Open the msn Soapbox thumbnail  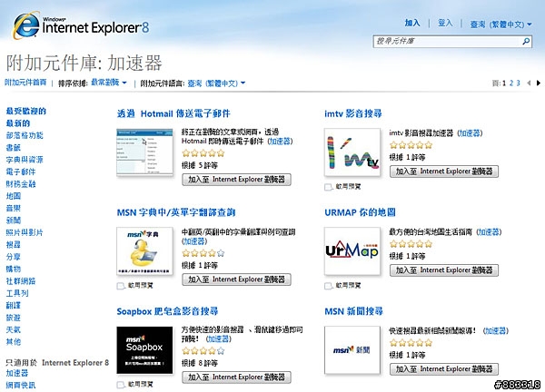pos(144,350)
